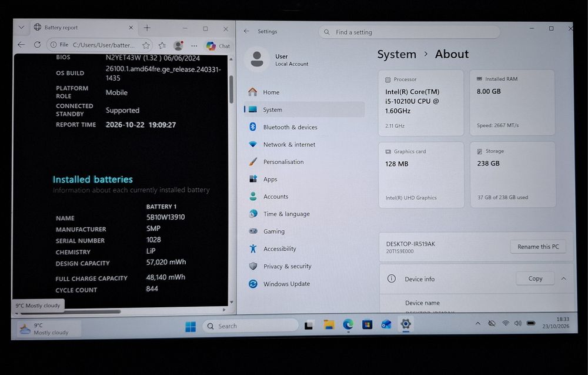The height and width of the screenshot is (375, 588).
Task: Click the Processor info card
Action: click(x=421, y=103)
